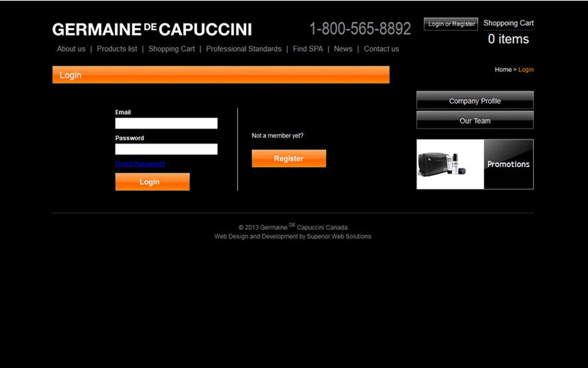The height and width of the screenshot is (368, 588).
Task: Focus the Email input field
Action: [x=166, y=123]
